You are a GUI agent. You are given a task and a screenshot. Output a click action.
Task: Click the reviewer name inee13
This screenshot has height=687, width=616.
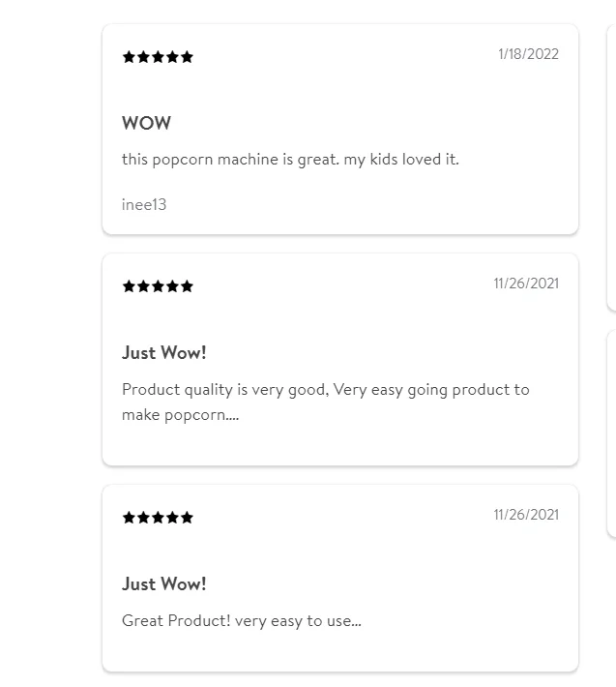[x=144, y=204]
